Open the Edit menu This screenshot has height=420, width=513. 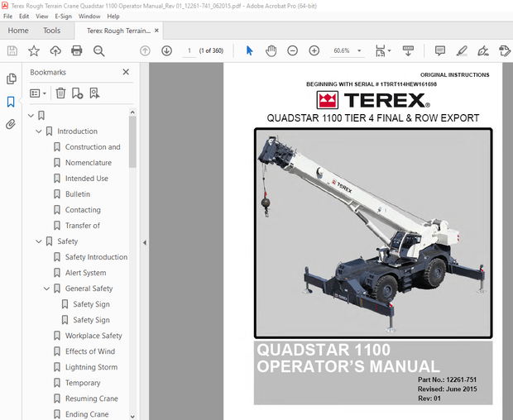24,17
